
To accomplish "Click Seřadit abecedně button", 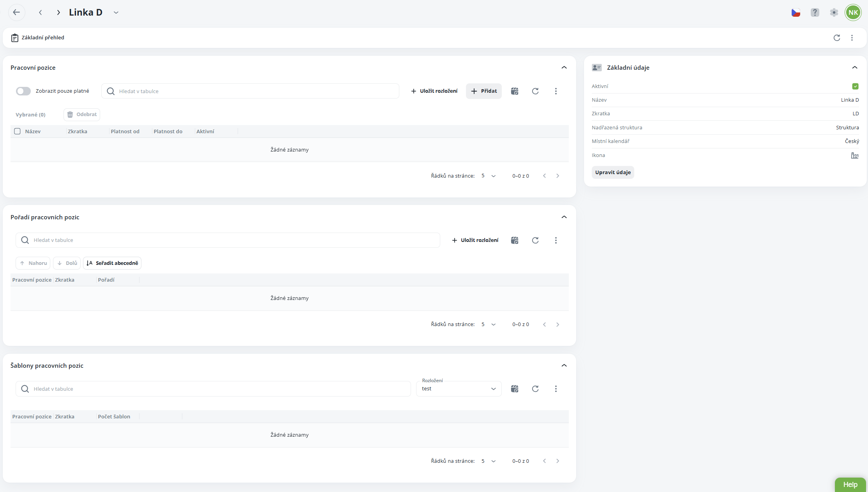I will click(112, 263).
